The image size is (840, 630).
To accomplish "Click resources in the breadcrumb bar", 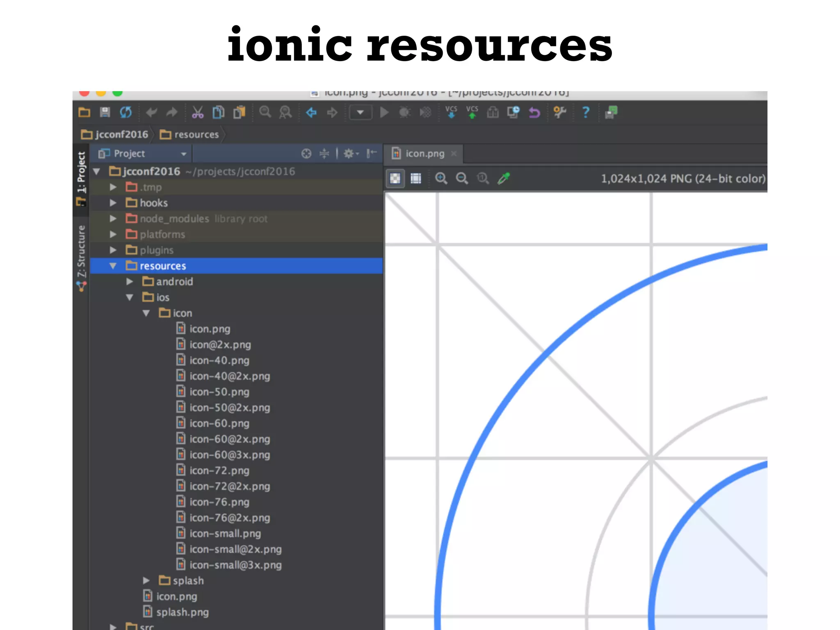I will (189, 135).
